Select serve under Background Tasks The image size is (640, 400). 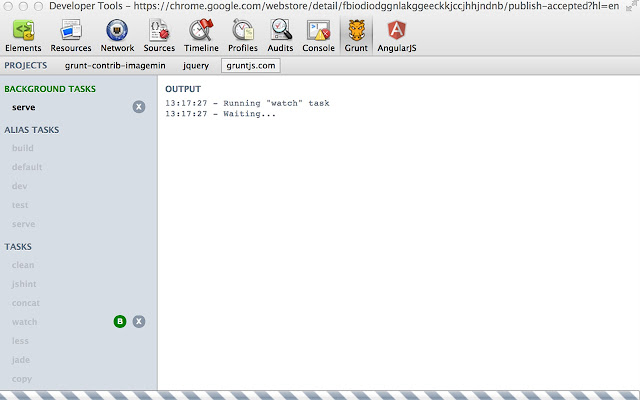click(x=24, y=107)
